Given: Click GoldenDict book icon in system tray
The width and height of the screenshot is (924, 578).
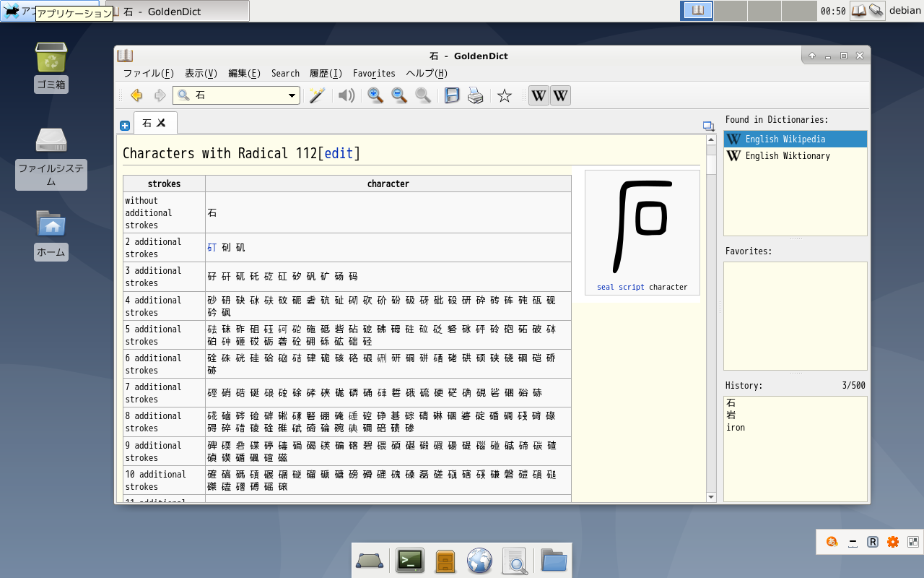Looking at the screenshot, I should pos(859,11).
